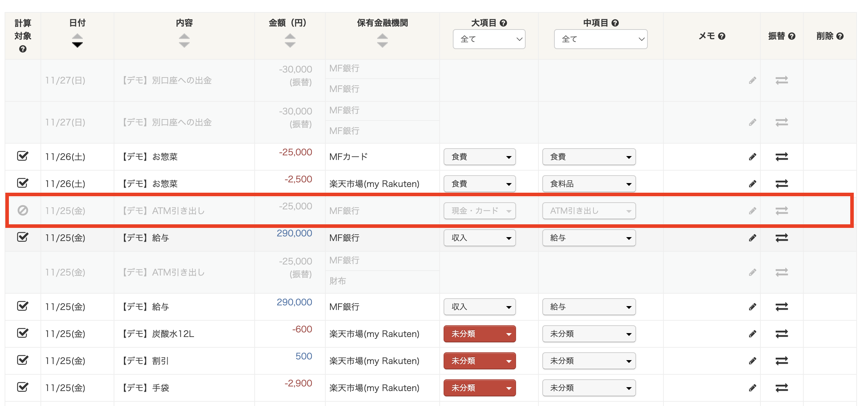Open help icon next to 振替 header
The image size is (868, 406).
[x=792, y=36]
